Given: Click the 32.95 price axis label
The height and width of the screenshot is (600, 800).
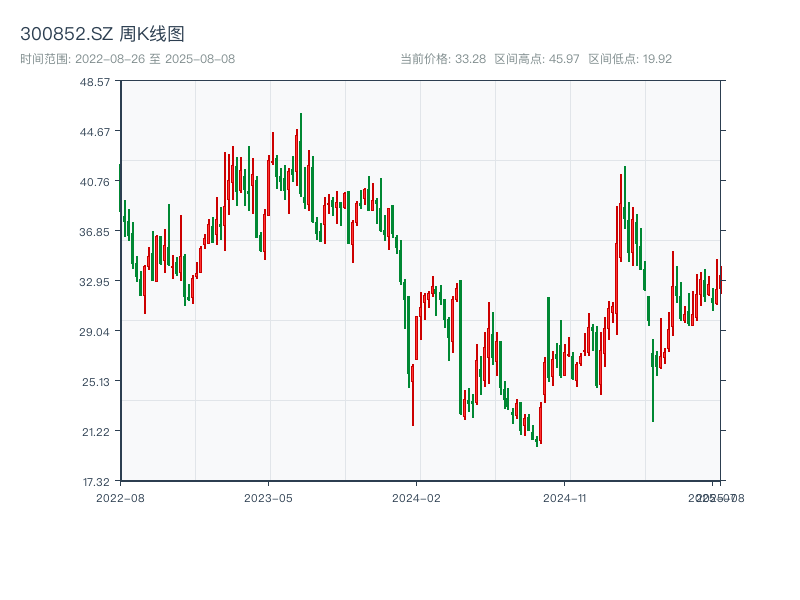Looking at the screenshot, I should click(95, 281).
